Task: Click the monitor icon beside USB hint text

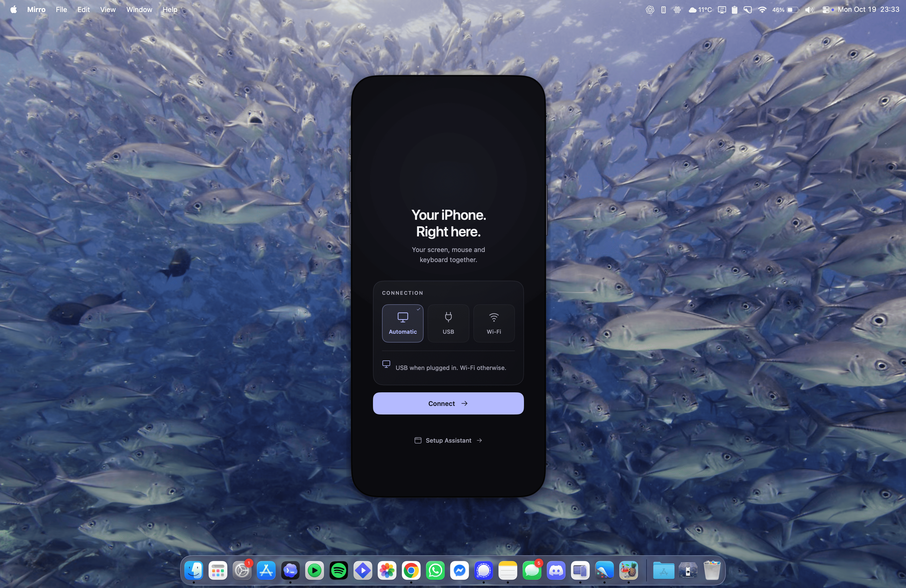Action: 386,364
